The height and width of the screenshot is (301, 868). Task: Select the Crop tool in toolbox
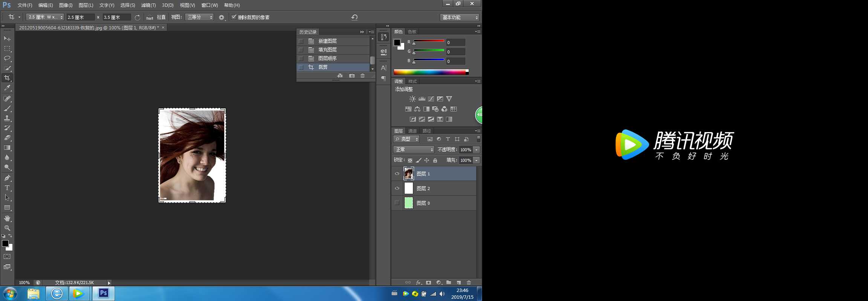7,78
